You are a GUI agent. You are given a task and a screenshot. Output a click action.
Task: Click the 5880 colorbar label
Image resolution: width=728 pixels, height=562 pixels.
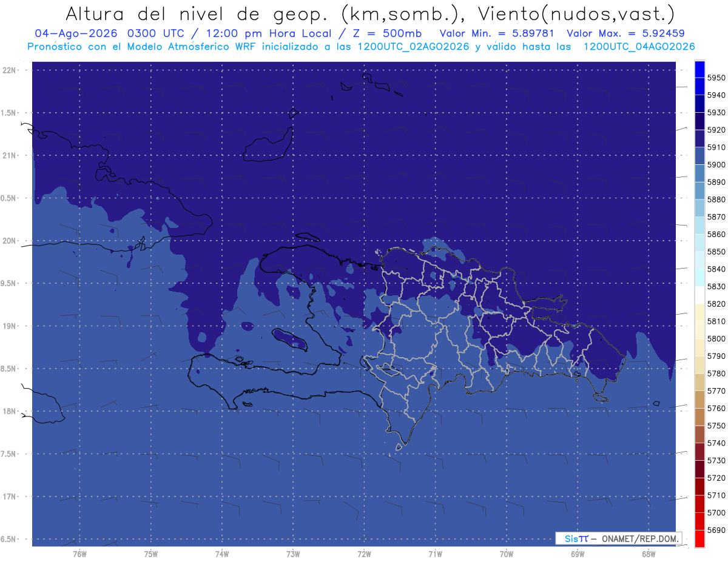[x=716, y=199]
